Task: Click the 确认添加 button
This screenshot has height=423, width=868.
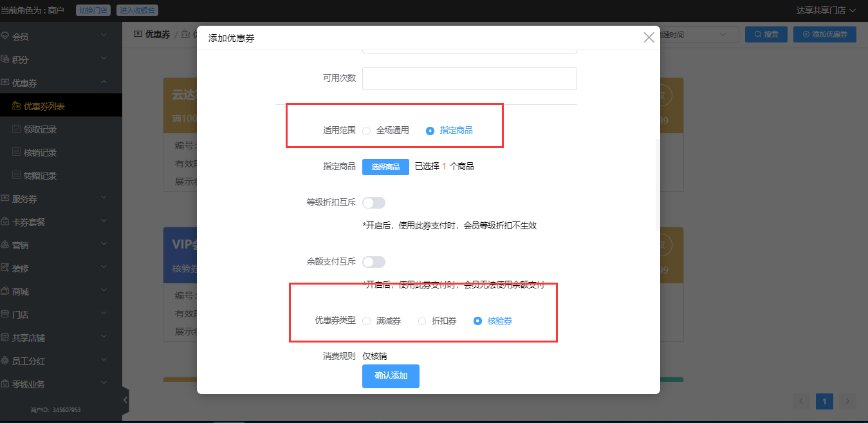Action: coord(391,376)
